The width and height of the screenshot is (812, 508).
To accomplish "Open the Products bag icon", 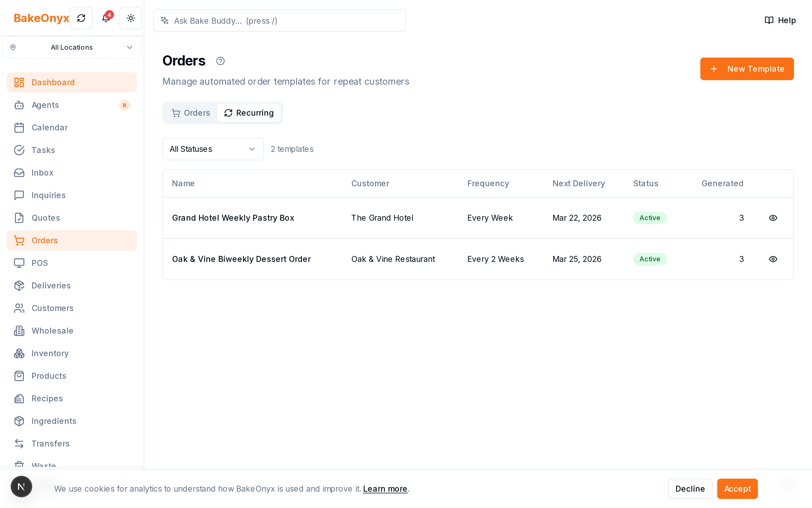I will 19,376.
